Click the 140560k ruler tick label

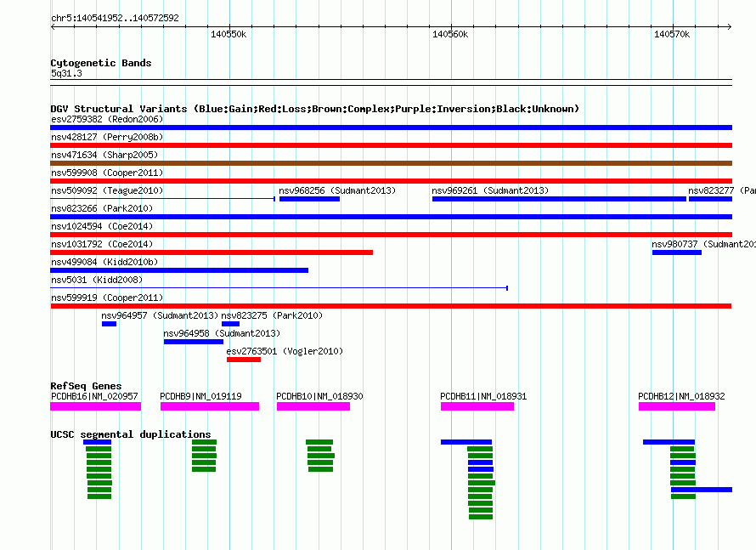pyautogui.click(x=450, y=34)
